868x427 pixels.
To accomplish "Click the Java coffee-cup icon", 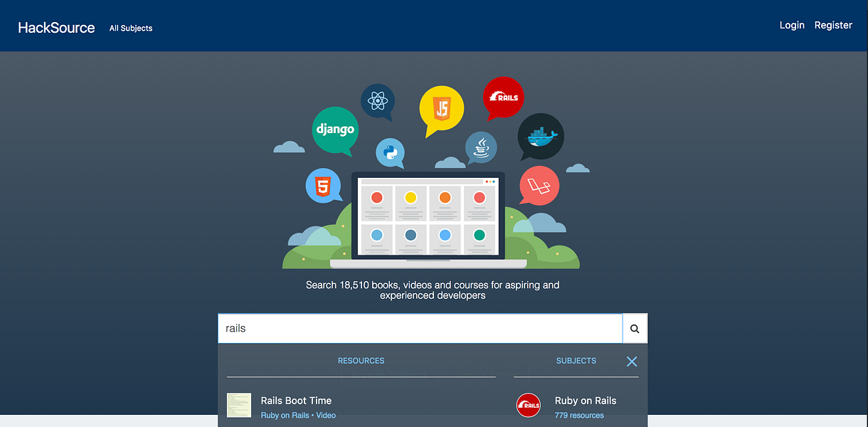I will [480, 148].
